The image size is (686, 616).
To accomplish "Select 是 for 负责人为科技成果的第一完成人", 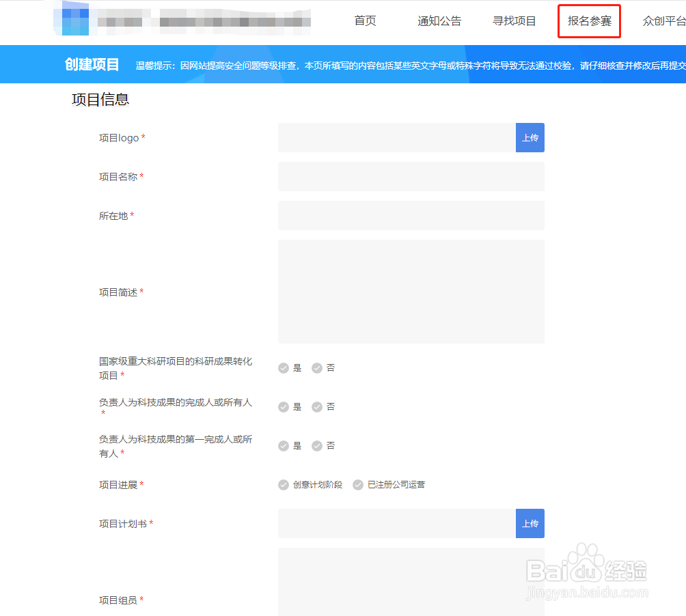I will [283, 445].
